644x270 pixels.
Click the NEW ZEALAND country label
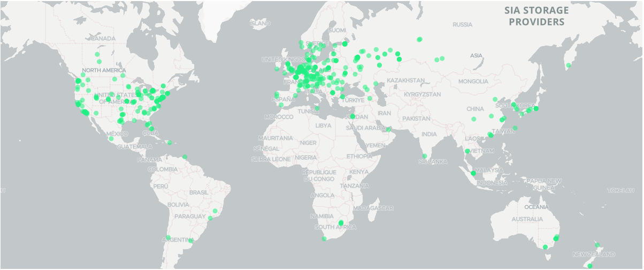[594, 254]
